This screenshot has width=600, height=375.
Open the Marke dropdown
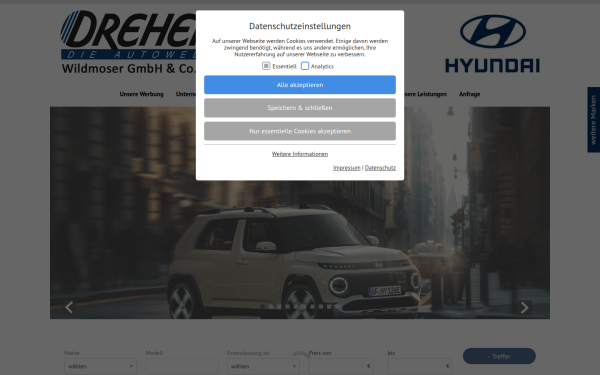click(100, 366)
